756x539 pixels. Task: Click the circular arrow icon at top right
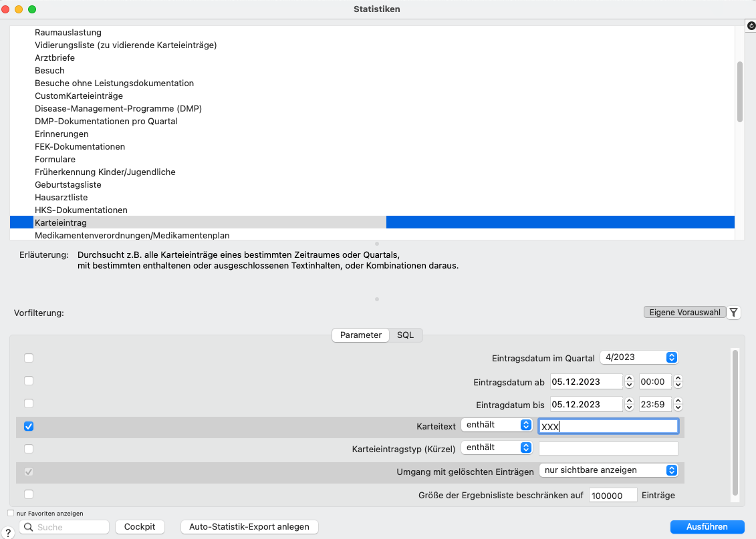[x=751, y=25]
